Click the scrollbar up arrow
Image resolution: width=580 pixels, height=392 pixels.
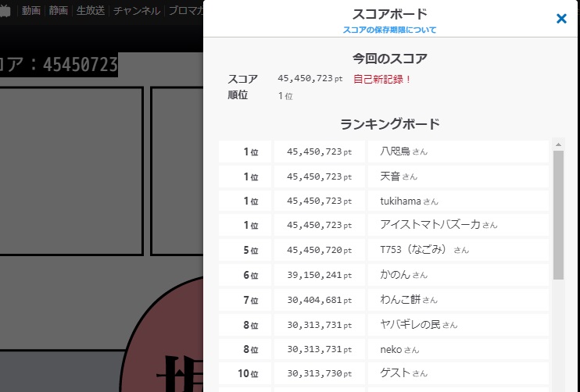coord(558,144)
